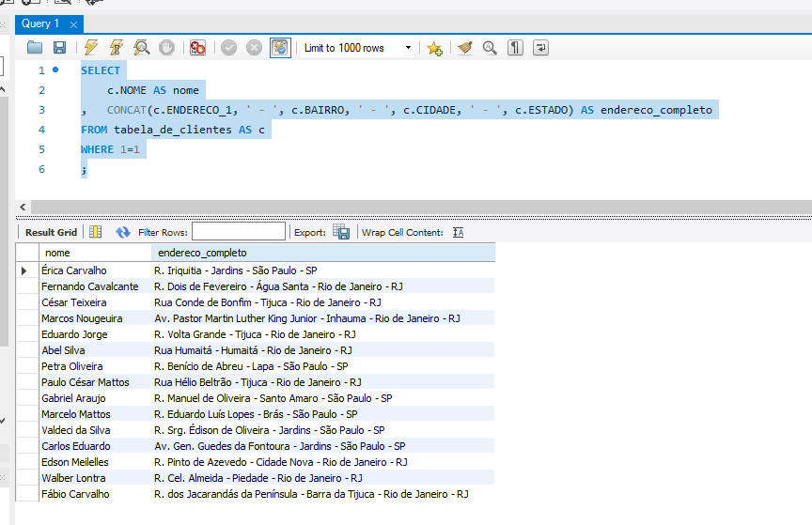Open a SQL script file icon
Screen dimensions: 812x525
click(35, 48)
